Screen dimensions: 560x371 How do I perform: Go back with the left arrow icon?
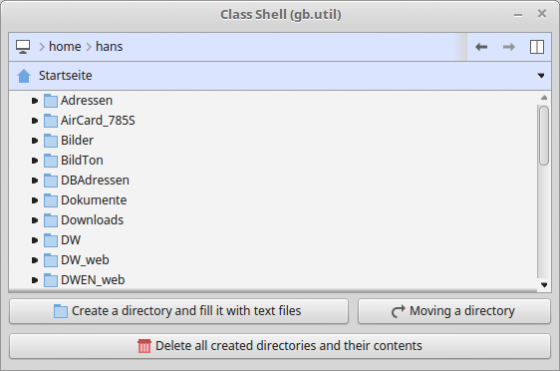pyautogui.click(x=481, y=47)
